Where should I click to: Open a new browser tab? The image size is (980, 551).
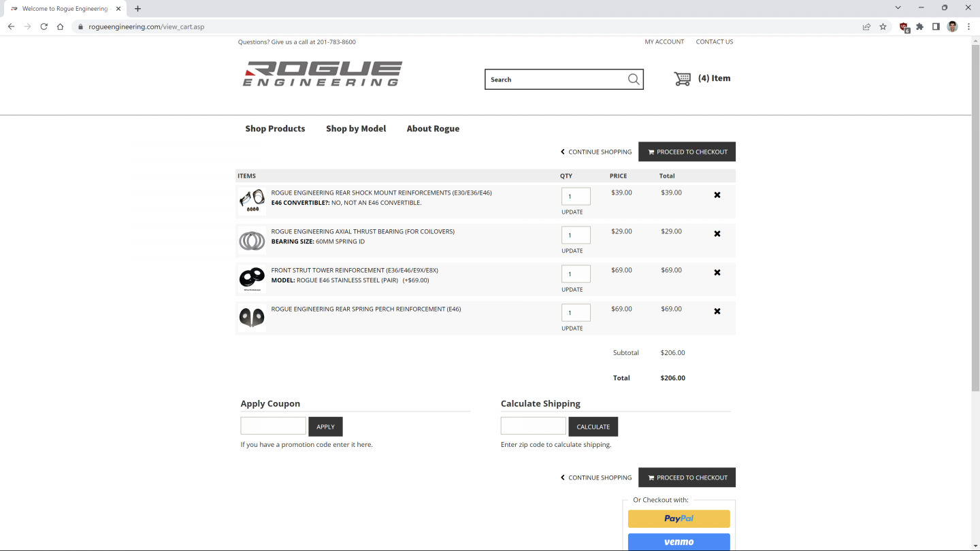click(x=137, y=9)
